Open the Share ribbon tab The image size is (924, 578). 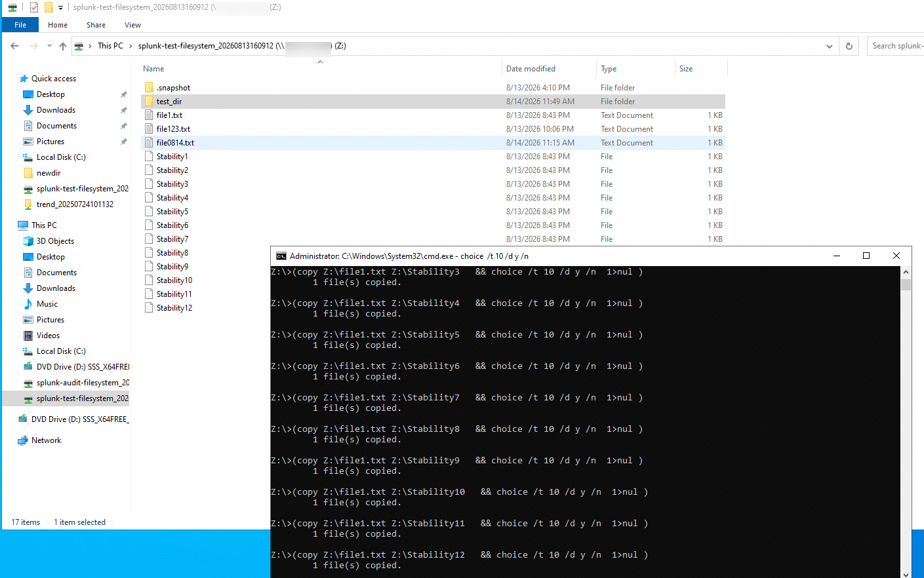coord(96,25)
